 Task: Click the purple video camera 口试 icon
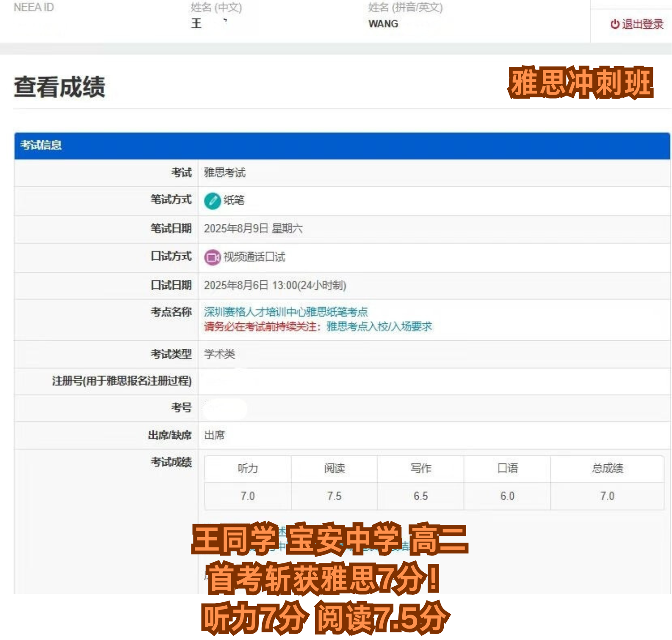tap(212, 257)
